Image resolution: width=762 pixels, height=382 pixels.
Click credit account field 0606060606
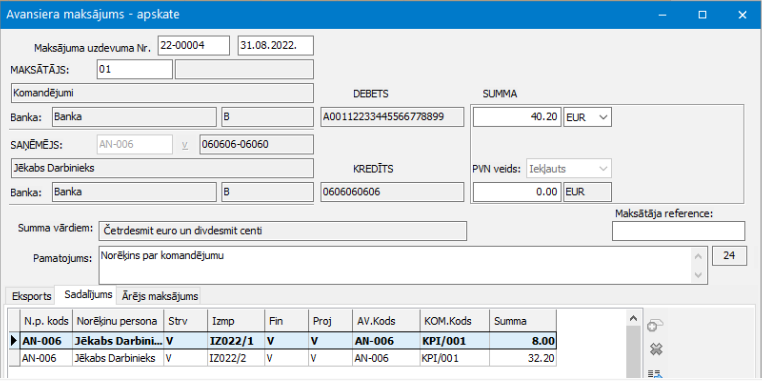point(393,192)
